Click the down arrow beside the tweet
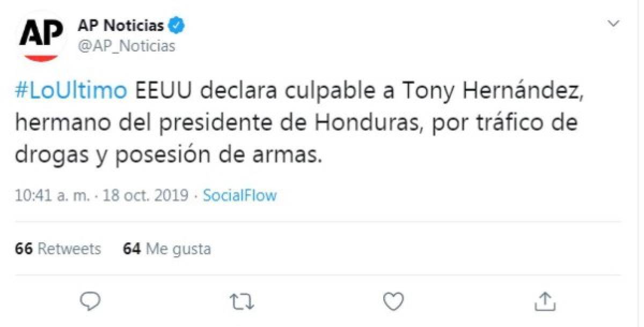 613,23
